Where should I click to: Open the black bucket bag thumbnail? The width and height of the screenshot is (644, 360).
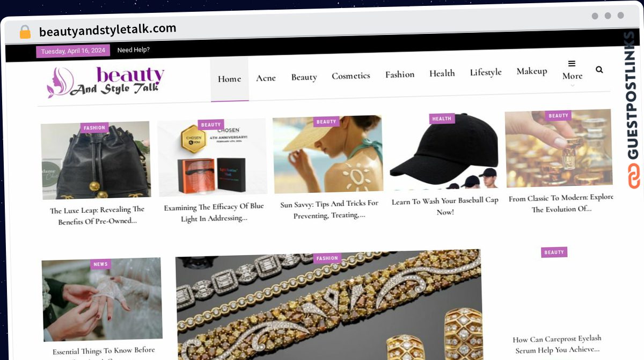tap(96, 160)
